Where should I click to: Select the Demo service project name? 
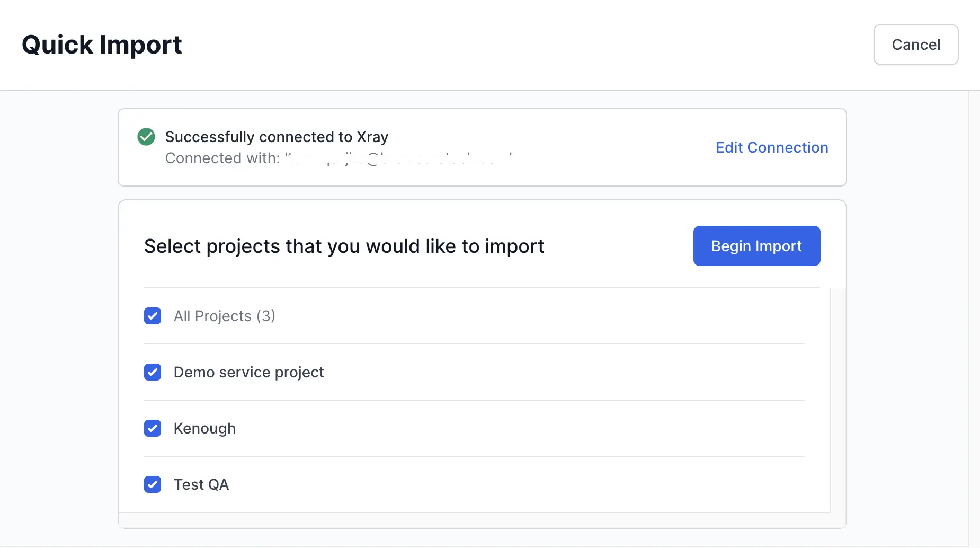click(x=248, y=372)
